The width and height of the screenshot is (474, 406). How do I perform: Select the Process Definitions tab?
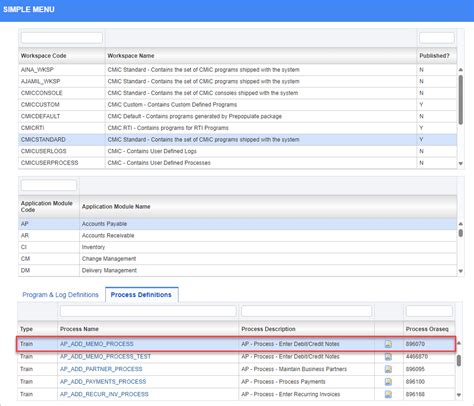[x=141, y=295]
